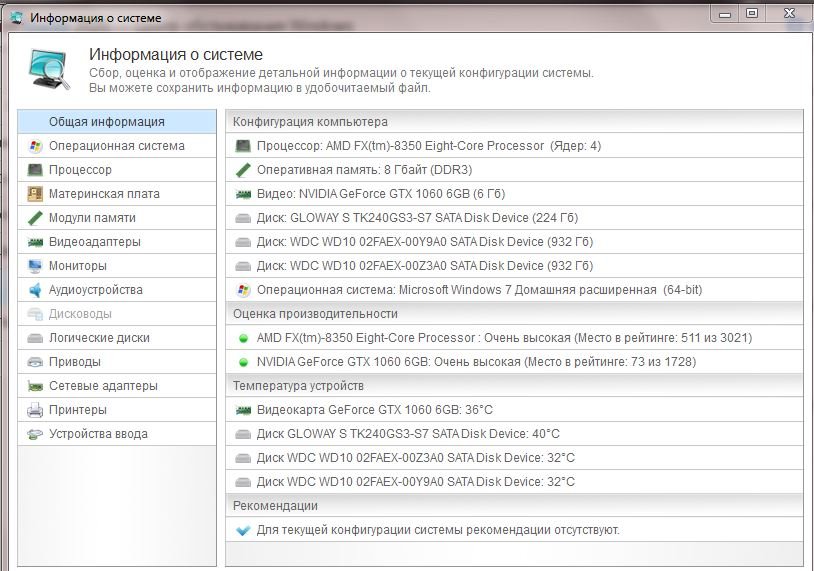Select the greyed Дисководы entry
The height and width of the screenshot is (571, 814).
[x=117, y=314]
